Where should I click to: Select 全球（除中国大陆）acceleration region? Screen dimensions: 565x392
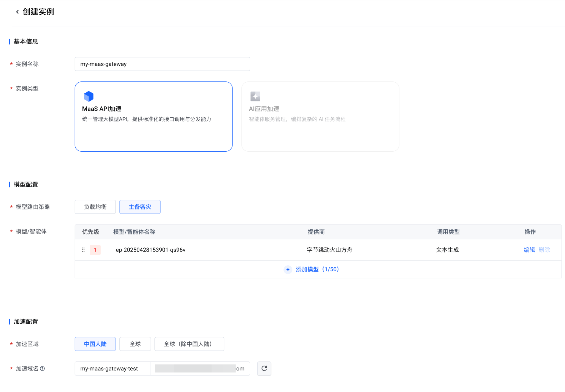189,344
